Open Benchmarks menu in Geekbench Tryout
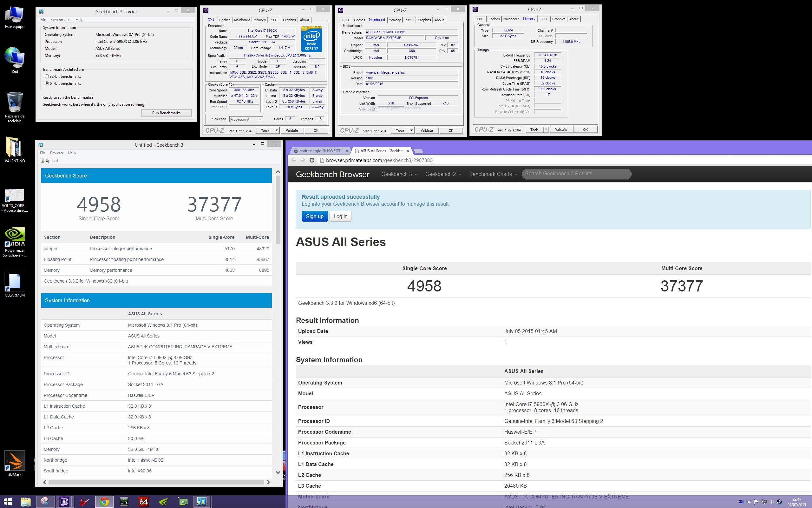Screen dimensions: 812x508 pyautogui.click(x=61, y=20)
